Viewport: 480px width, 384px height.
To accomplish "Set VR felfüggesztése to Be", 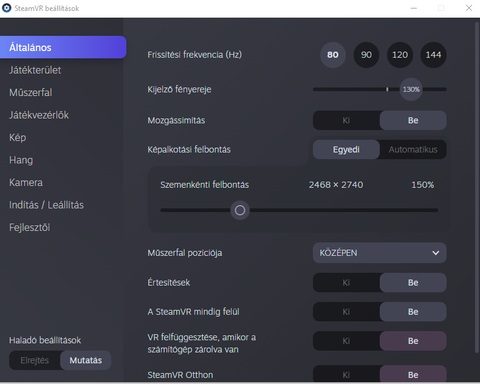I will 413,341.
